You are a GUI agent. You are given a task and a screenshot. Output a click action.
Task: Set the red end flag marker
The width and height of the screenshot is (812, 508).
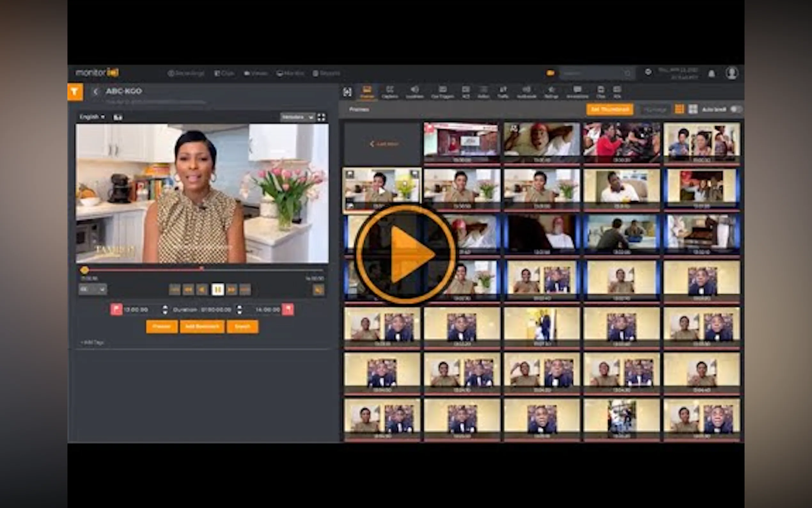pos(288,309)
